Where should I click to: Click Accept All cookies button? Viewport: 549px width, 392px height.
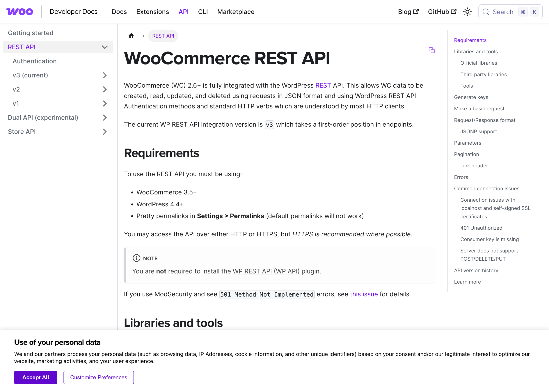(36, 377)
